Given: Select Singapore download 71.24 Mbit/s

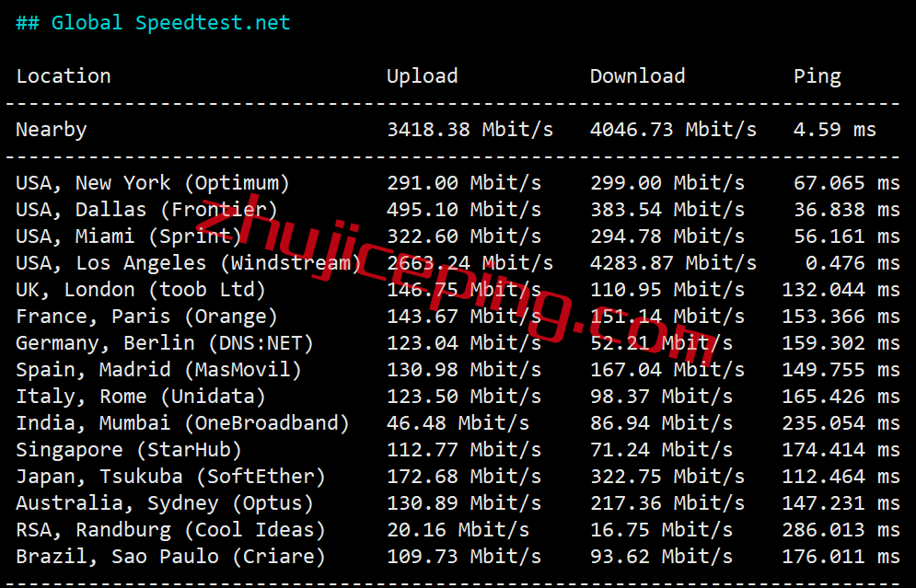Looking at the screenshot, I should pos(661,450).
